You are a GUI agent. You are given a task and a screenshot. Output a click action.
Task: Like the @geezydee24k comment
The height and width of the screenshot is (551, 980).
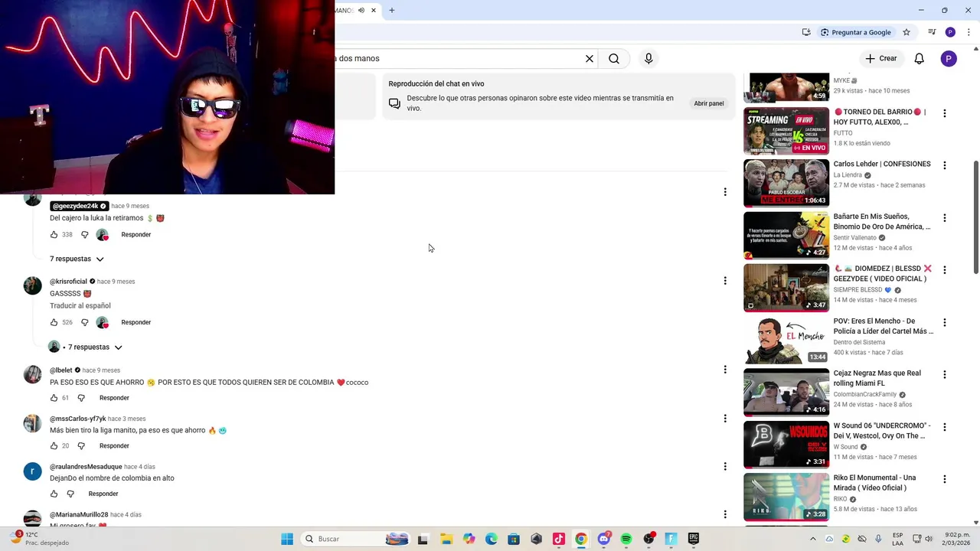54,235
